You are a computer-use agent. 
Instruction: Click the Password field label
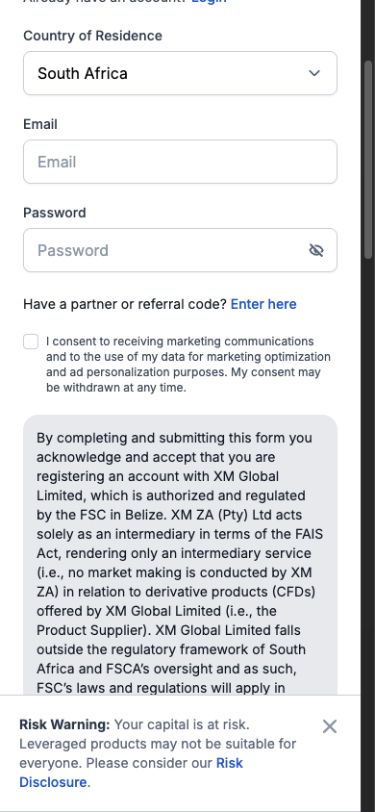coord(54,213)
